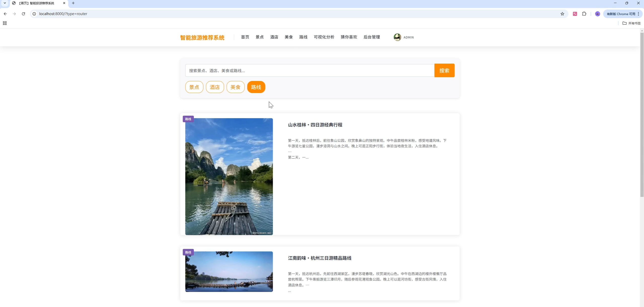This screenshot has height=307, width=644.
Task: Select the 美食 filter pill
Action: click(235, 87)
